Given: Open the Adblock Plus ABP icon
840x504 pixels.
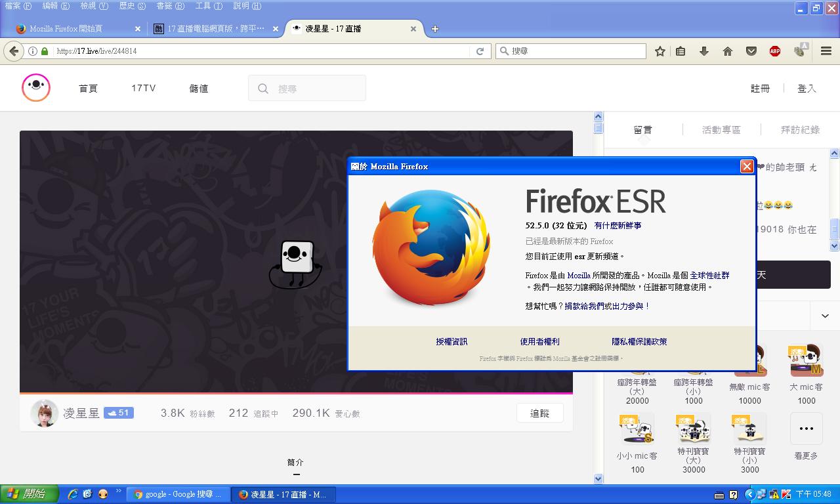Looking at the screenshot, I should coord(775,51).
